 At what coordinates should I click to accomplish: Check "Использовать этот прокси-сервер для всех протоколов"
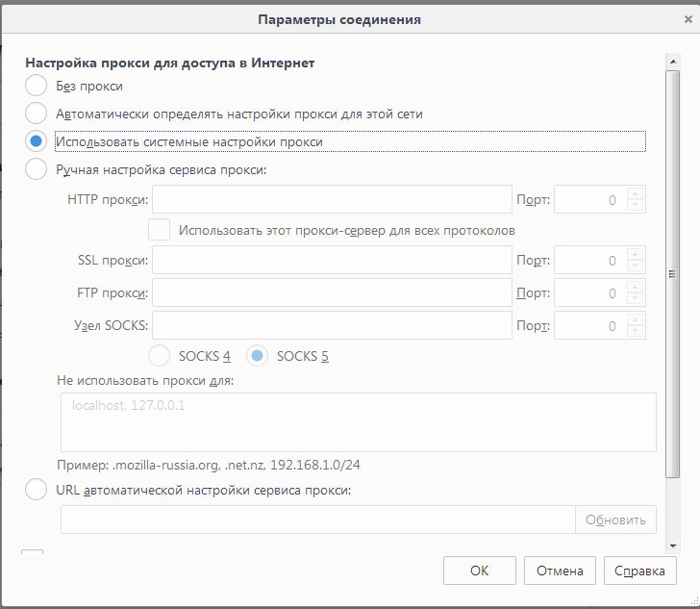point(159,230)
